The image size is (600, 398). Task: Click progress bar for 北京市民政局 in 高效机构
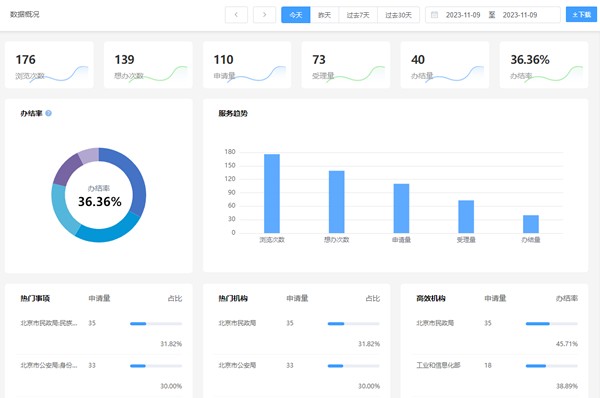(x=551, y=324)
